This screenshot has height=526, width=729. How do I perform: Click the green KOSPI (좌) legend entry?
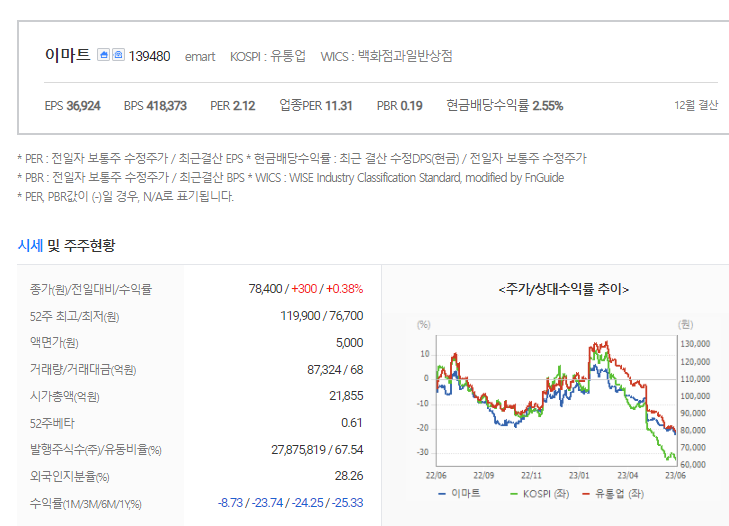tap(539, 493)
